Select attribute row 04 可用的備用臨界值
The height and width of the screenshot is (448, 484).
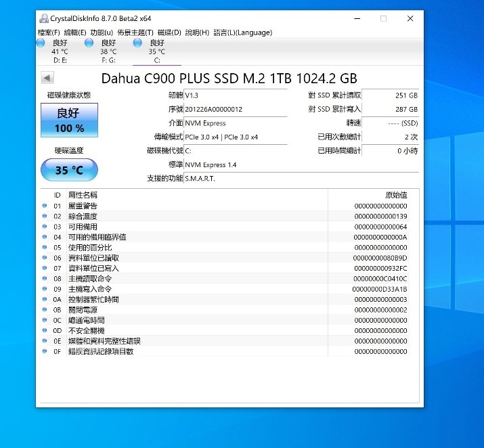pyautogui.click(x=225, y=237)
